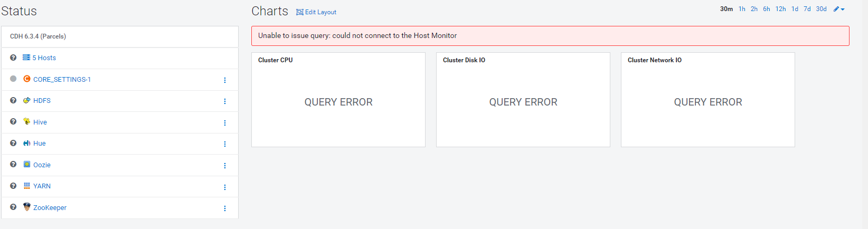
Task: Open the YARN service link
Action: coord(42,186)
